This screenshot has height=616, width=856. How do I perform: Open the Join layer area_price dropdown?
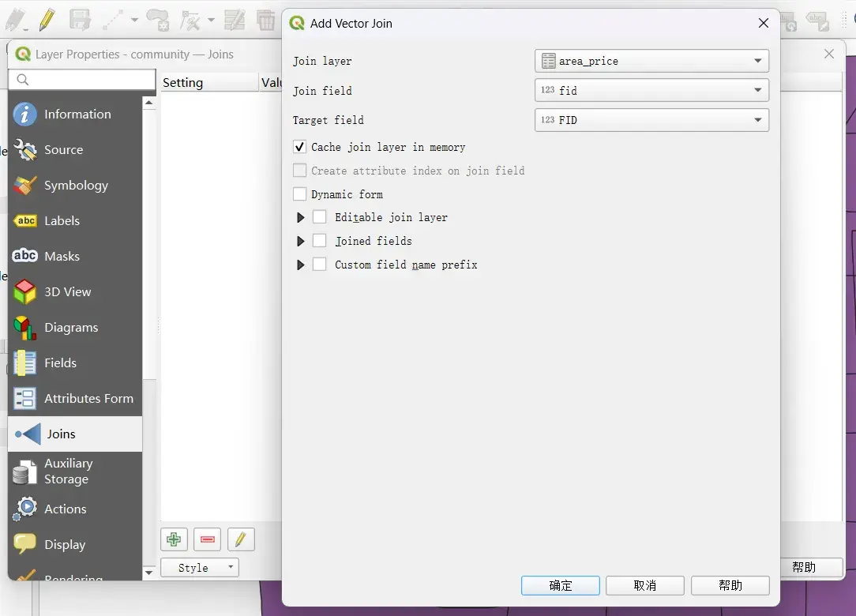tap(651, 61)
